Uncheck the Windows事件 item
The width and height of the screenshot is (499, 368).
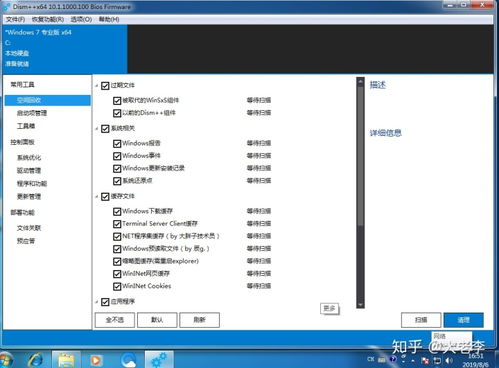tap(117, 156)
